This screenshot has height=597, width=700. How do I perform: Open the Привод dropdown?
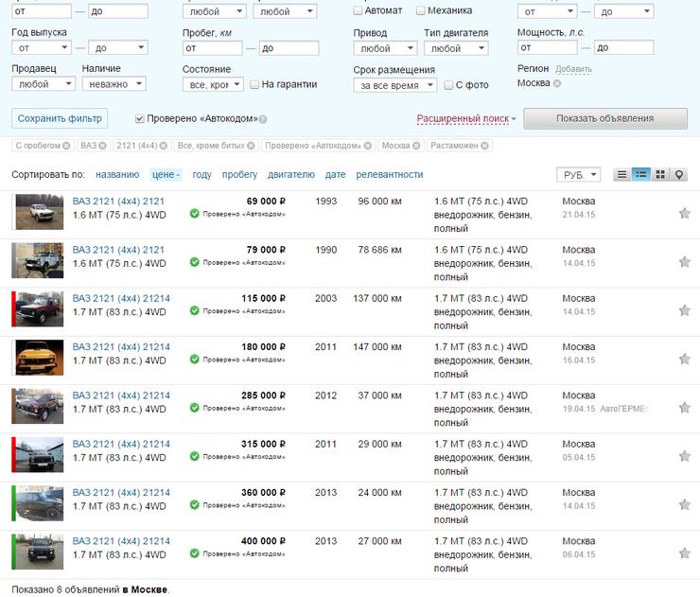(385, 48)
